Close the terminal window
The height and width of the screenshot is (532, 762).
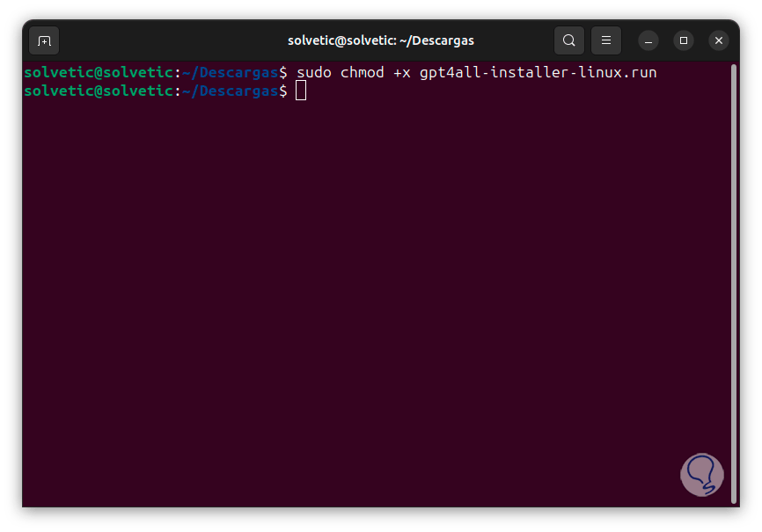[x=719, y=40]
